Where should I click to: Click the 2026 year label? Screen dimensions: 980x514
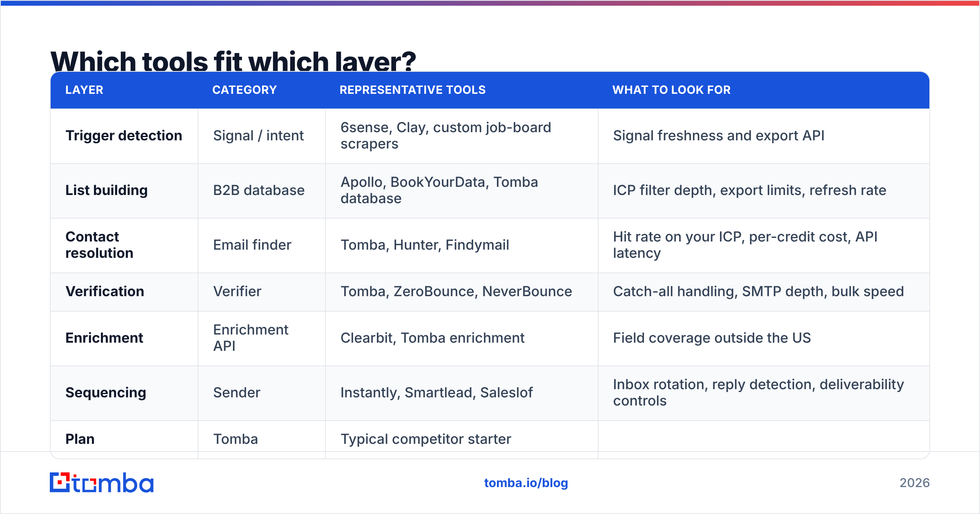pyautogui.click(x=915, y=483)
